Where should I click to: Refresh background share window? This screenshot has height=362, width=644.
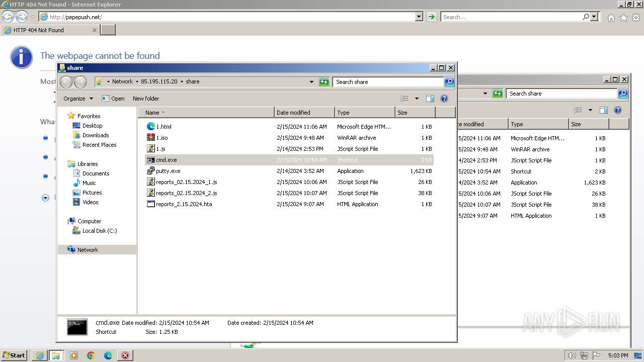pos(498,93)
